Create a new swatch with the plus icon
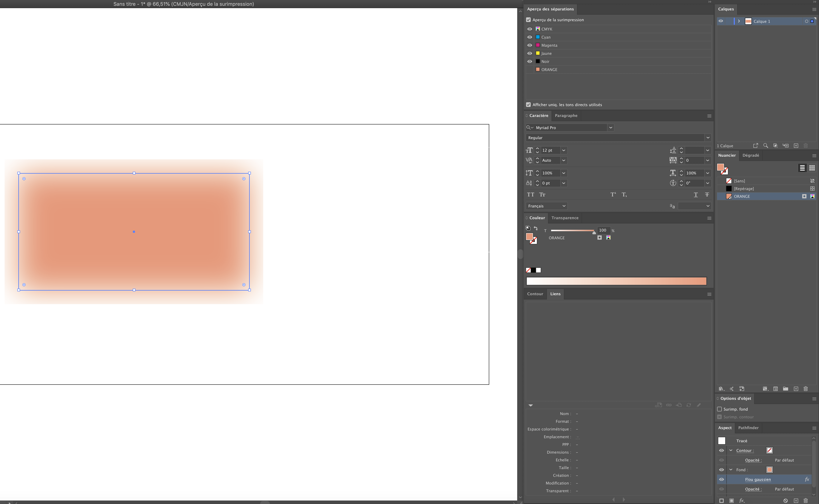The image size is (819, 504). (x=796, y=389)
